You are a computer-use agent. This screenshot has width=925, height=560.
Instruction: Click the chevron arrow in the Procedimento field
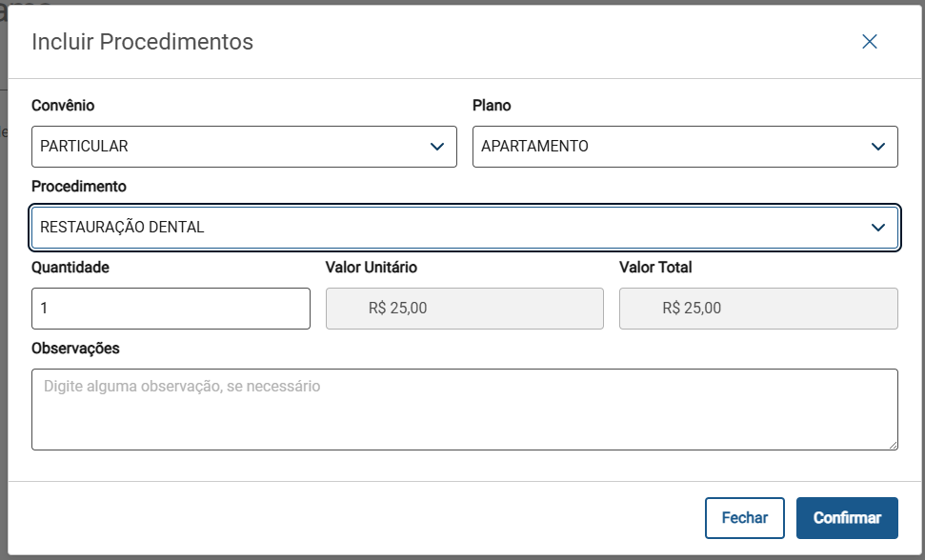pos(878,228)
